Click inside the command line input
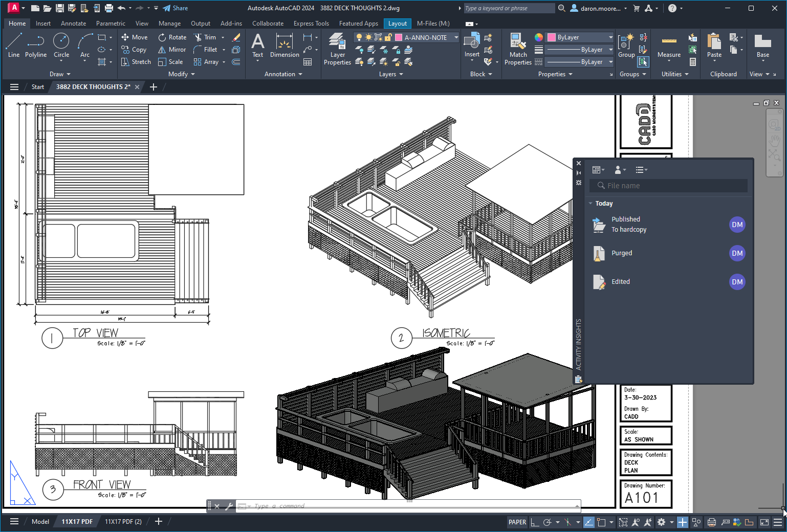This screenshot has height=532, width=787. 358,506
